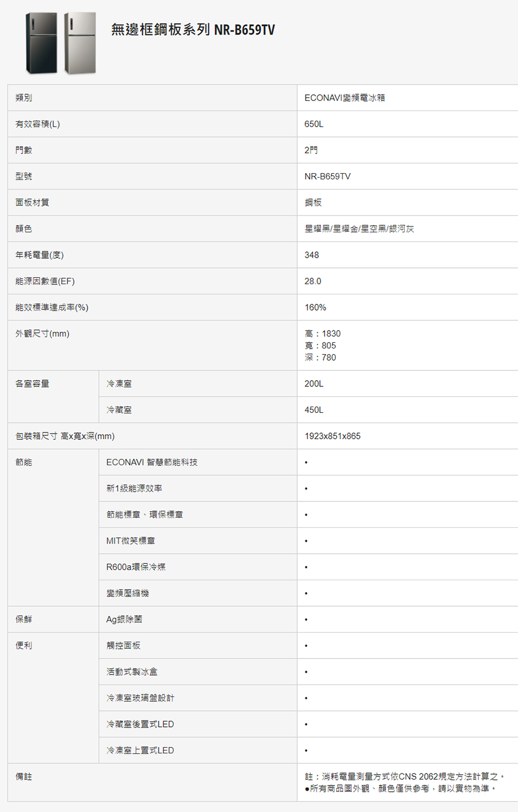The height and width of the screenshot is (812, 518).
Task: Select NR-B659TV in the 型號 row
Action: point(327,177)
